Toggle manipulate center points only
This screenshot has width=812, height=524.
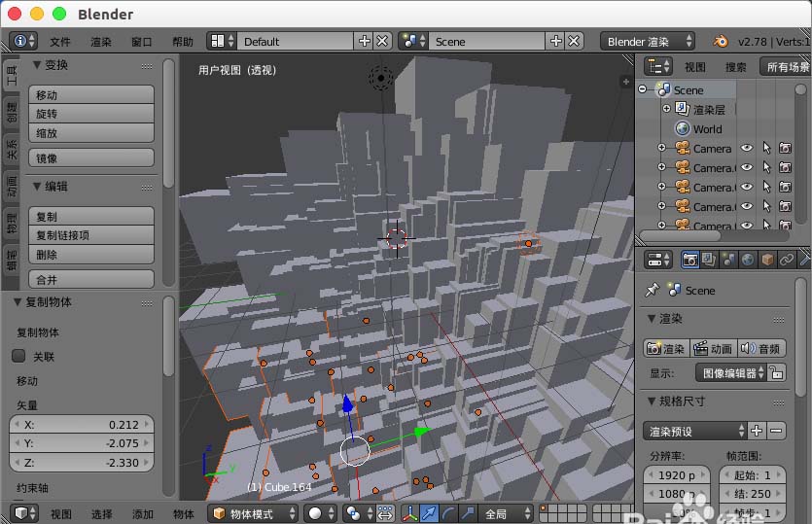point(385,513)
